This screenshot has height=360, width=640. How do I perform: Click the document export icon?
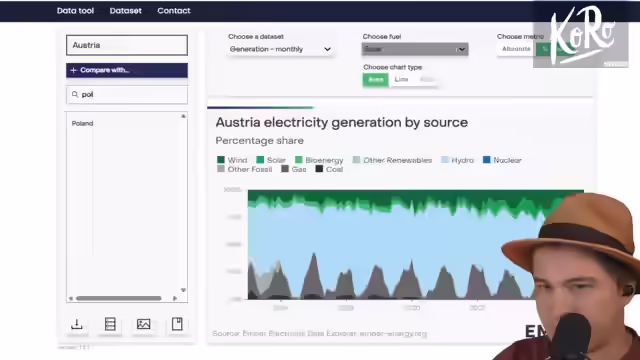[177, 324]
